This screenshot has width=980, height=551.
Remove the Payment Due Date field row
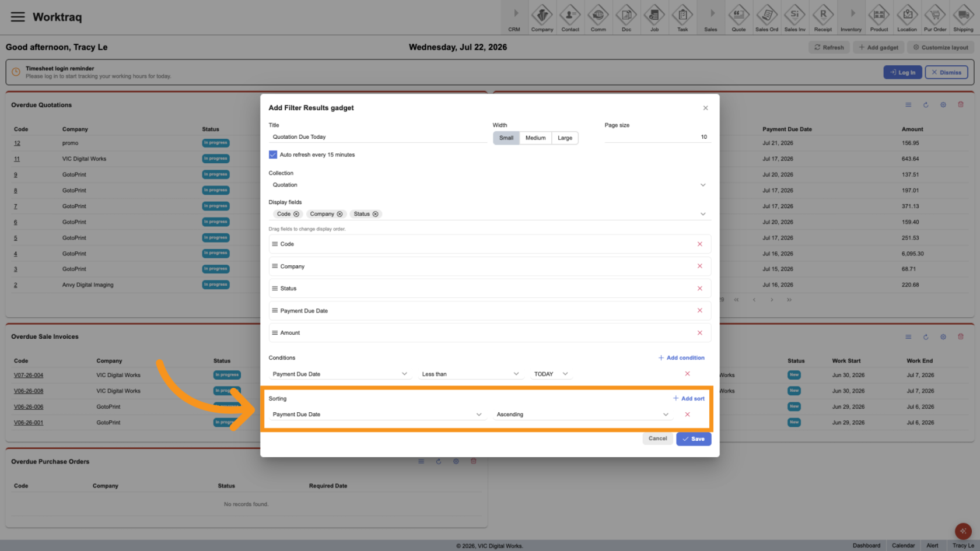coord(699,310)
